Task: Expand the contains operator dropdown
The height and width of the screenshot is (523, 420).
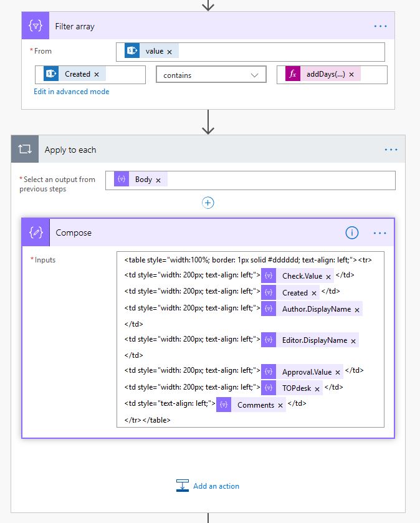Action: [x=254, y=75]
